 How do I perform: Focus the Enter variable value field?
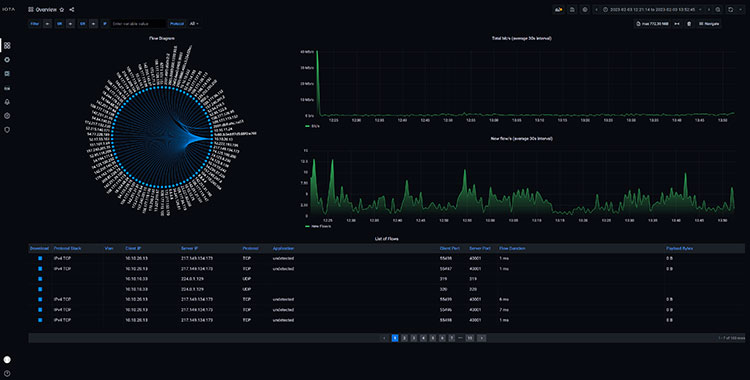pos(138,23)
